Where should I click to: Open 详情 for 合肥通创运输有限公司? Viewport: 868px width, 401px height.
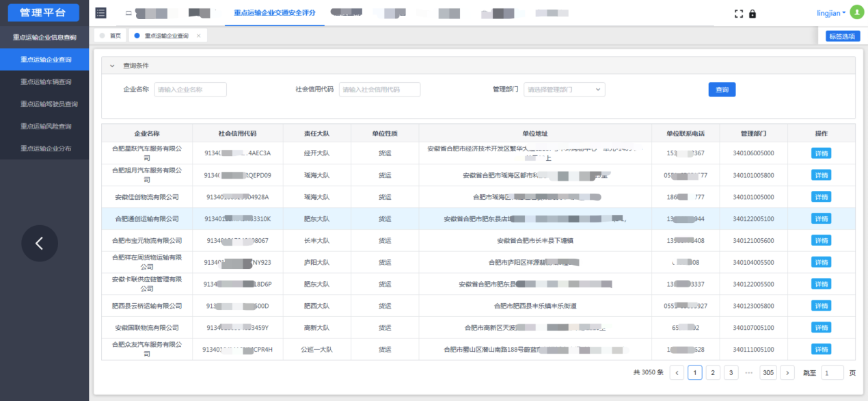click(x=821, y=219)
